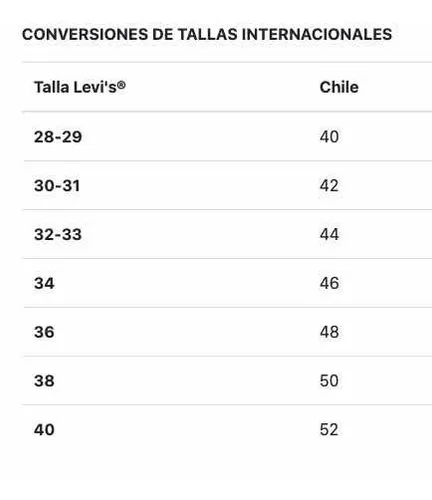Click the Levi's size 36 cell
This screenshot has width=432, height=500.
point(44,332)
